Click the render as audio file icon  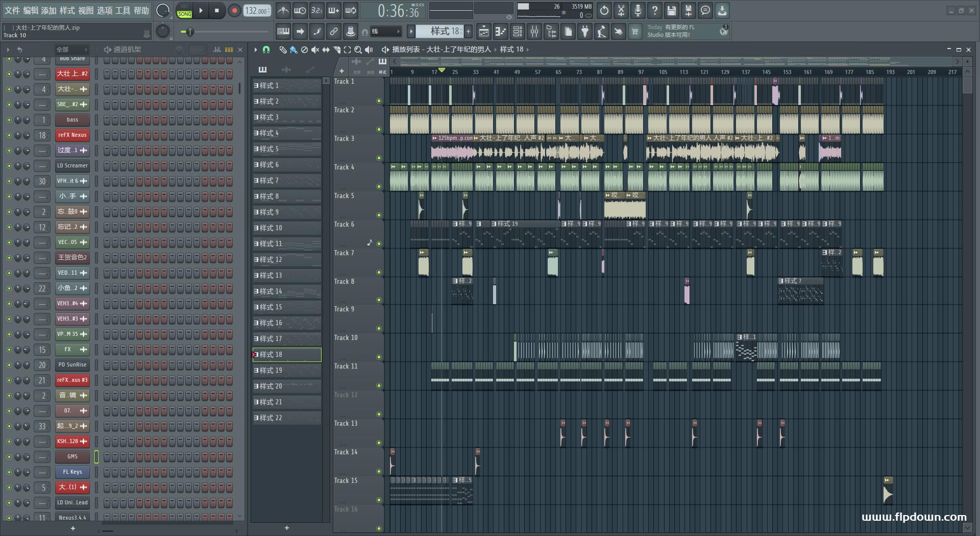point(689,10)
